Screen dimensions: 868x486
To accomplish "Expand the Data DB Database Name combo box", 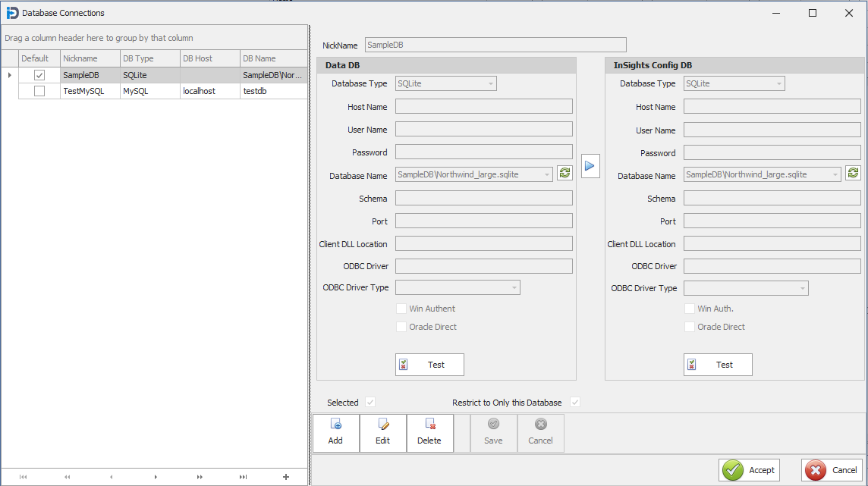I will 547,174.
